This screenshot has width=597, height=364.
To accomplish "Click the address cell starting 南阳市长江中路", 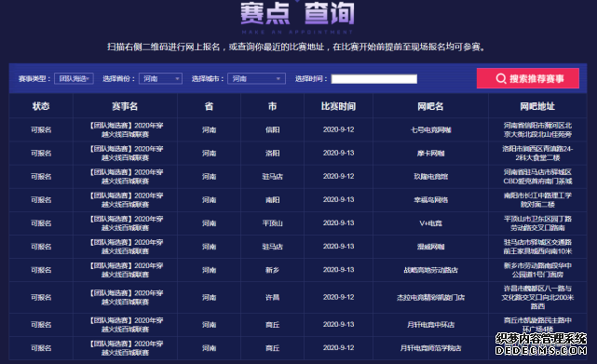I will click(x=537, y=200).
